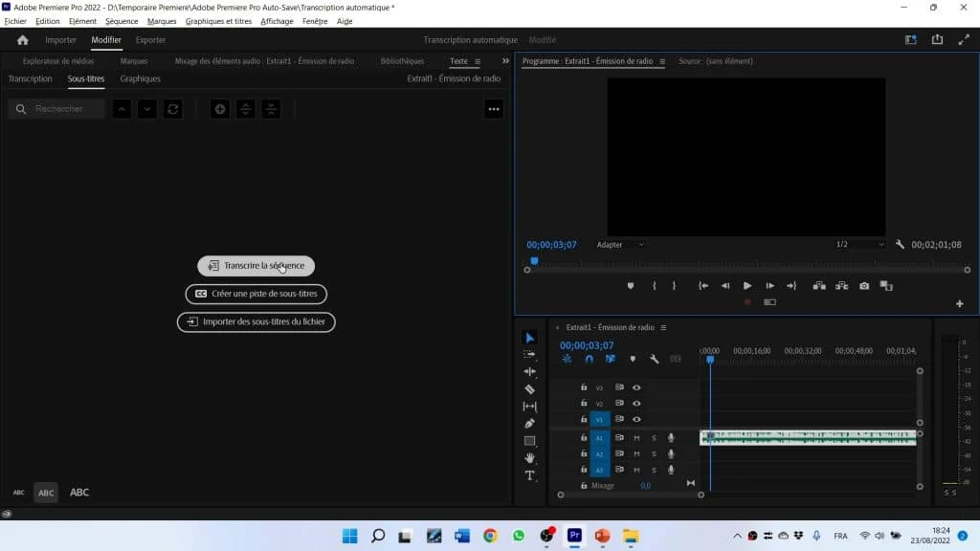Play the sequence in Program monitor

(x=746, y=285)
